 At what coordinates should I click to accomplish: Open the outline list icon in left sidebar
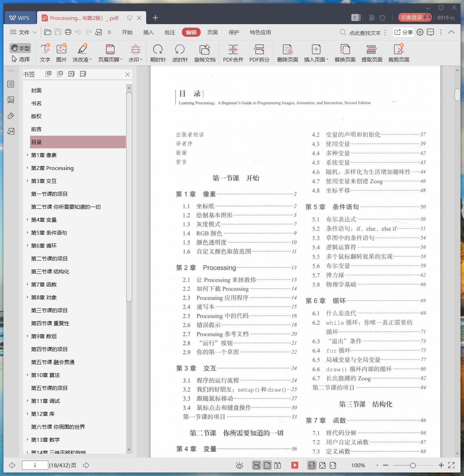(11, 84)
